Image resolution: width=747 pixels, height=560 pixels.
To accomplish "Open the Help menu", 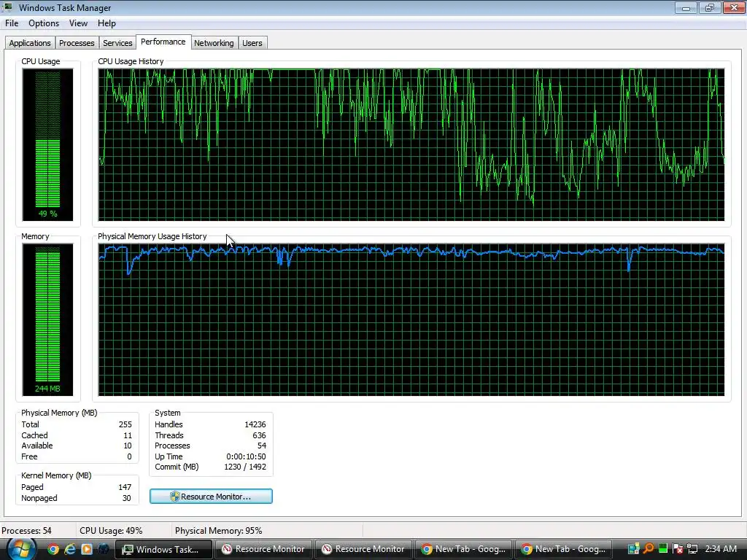I will tap(107, 23).
